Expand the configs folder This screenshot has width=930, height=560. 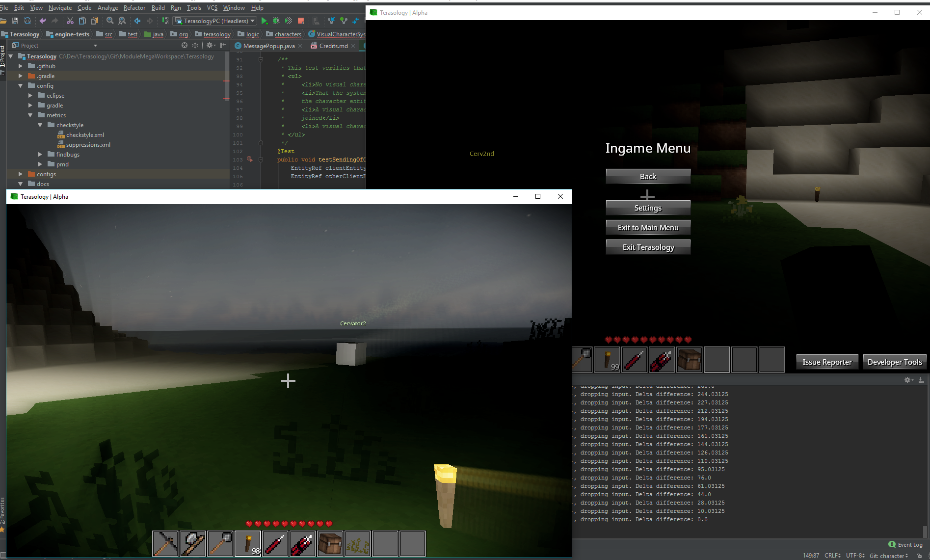point(20,174)
